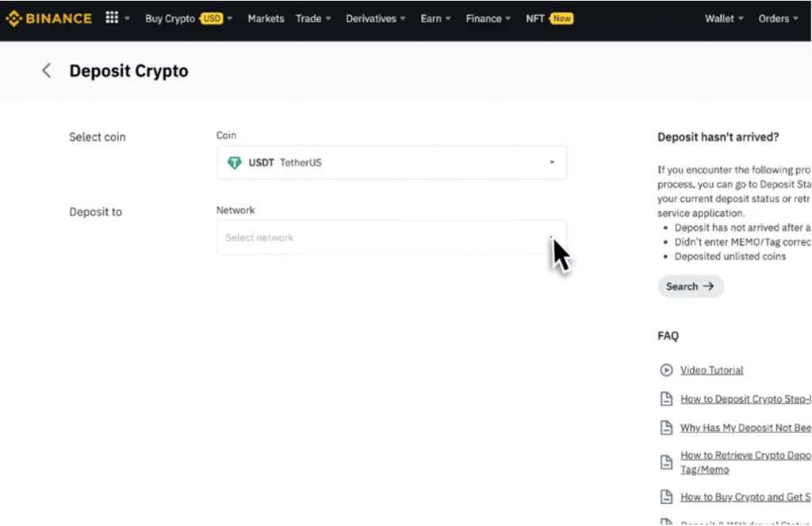Expand the Trade menu
The height and width of the screenshot is (526, 812).
click(313, 19)
